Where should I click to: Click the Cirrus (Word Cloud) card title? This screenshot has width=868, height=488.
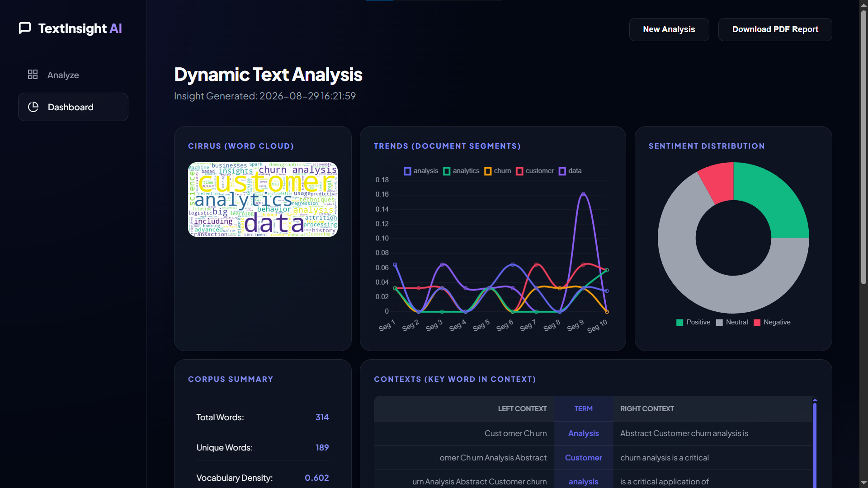(241, 146)
